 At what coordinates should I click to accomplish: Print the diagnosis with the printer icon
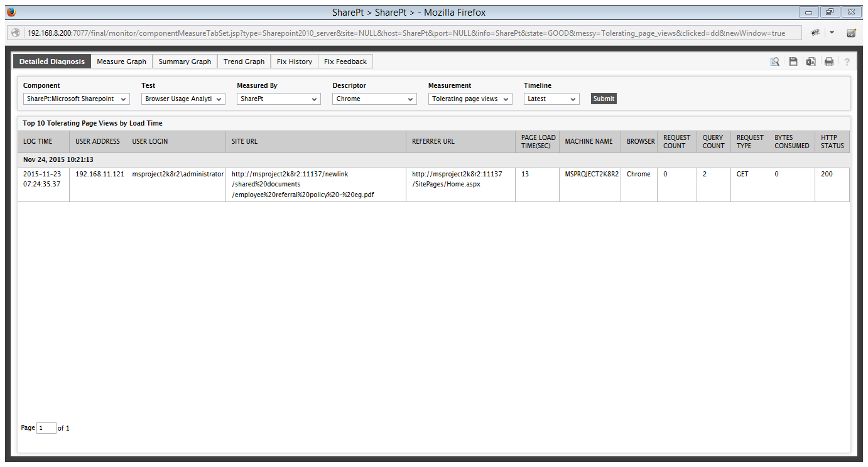[x=829, y=62]
